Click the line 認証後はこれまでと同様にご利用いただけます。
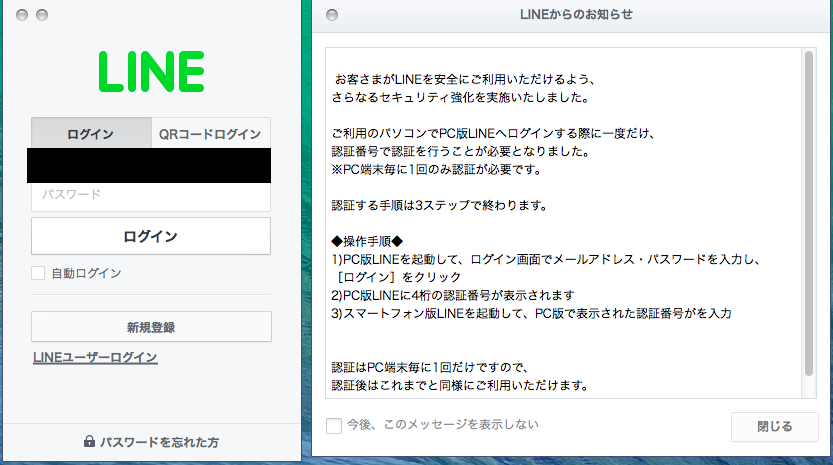 [460, 385]
